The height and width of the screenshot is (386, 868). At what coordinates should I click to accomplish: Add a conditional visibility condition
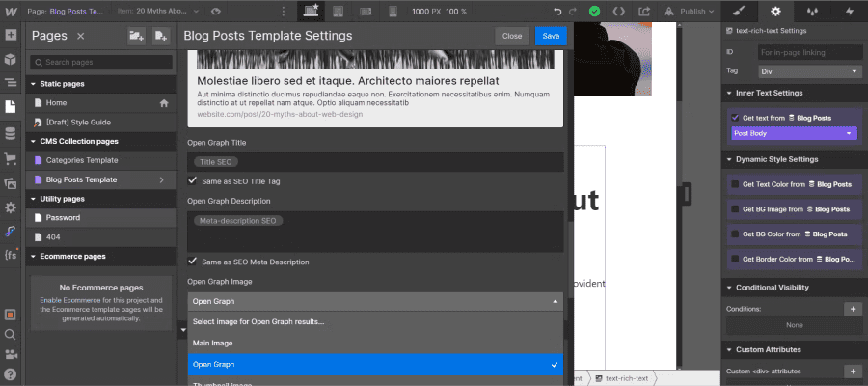pyautogui.click(x=854, y=309)
